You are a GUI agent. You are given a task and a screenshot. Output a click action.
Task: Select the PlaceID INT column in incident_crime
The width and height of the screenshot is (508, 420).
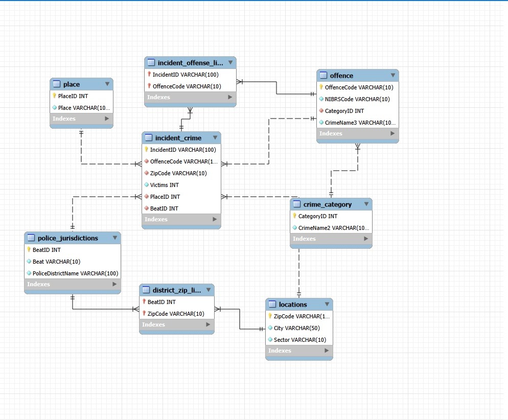tap(181, 197)
